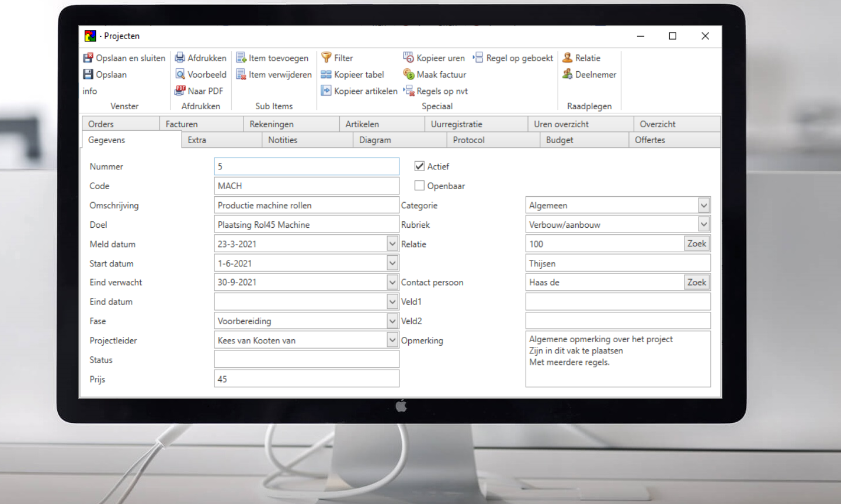Open the Extra tab

[221, 140]
